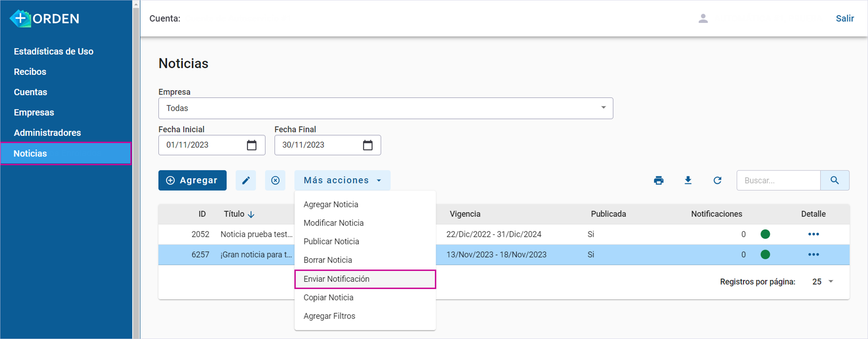This screenshot has height=339, width=868.
Task: Click the Salir link
Action: [844, 18]
